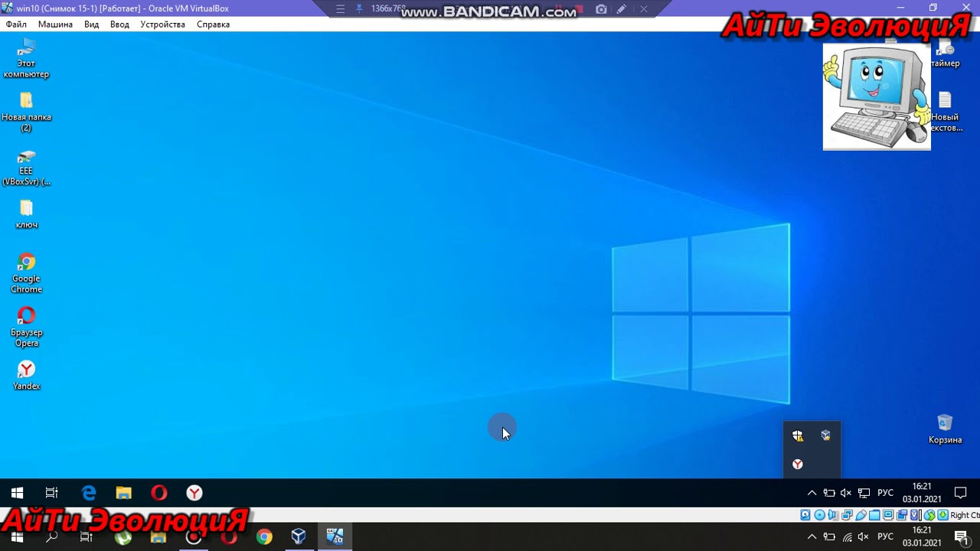Image resolution: width=980 pixels, height=551 pixels.
Task: Open host Wi-Fi network icon
Action: 847,537
